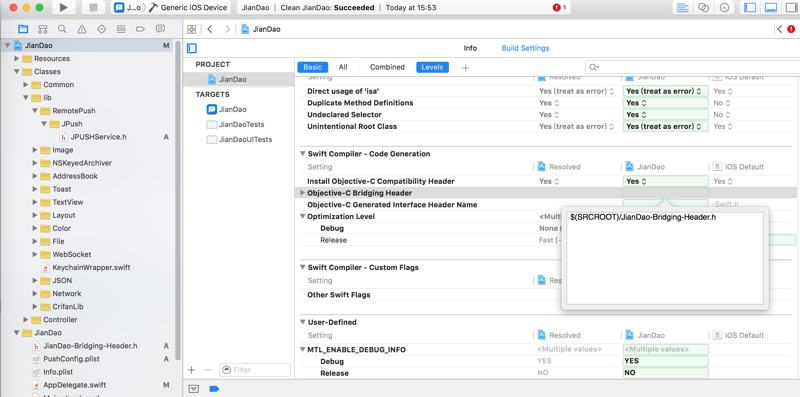The height and width of the screenshot is (397, 800).
Task: Stop the running task
Action: pyautogui.click(x=93, y=8)
